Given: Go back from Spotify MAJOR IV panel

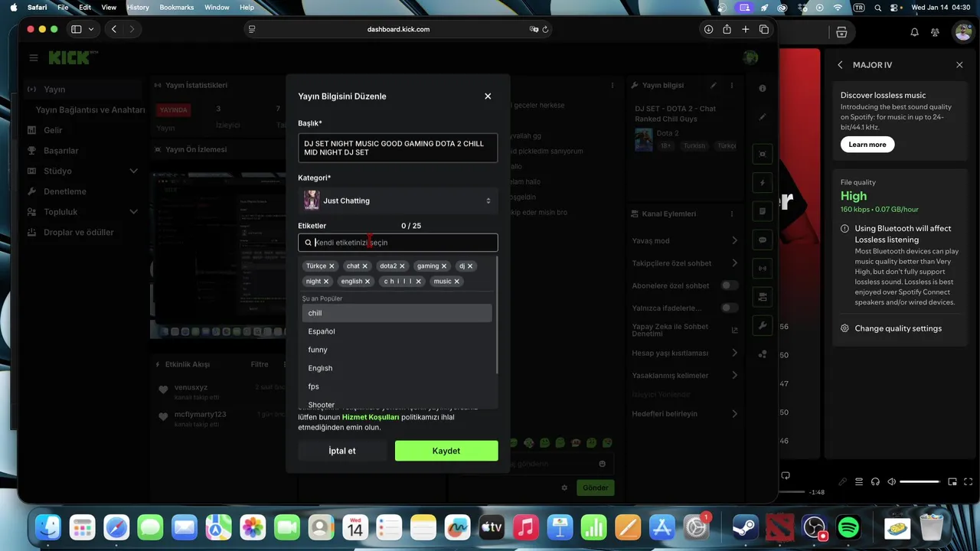Looking at the screenshot, I should click(x=840, y=65).
